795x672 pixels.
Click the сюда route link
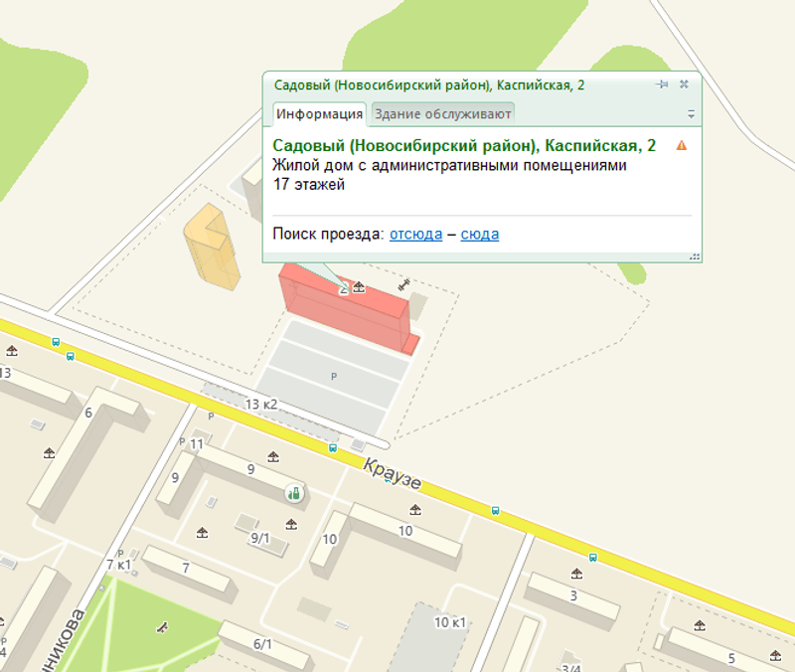[x=480, y=234]
